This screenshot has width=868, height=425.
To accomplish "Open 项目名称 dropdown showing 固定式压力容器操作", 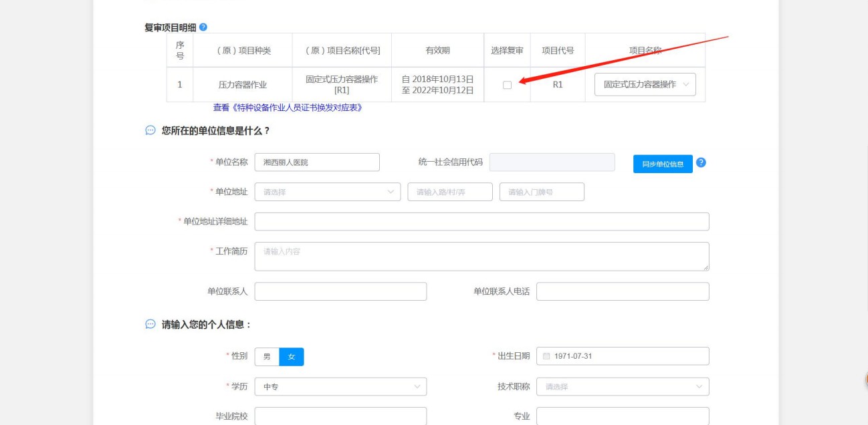I will (x=645, y=84).
